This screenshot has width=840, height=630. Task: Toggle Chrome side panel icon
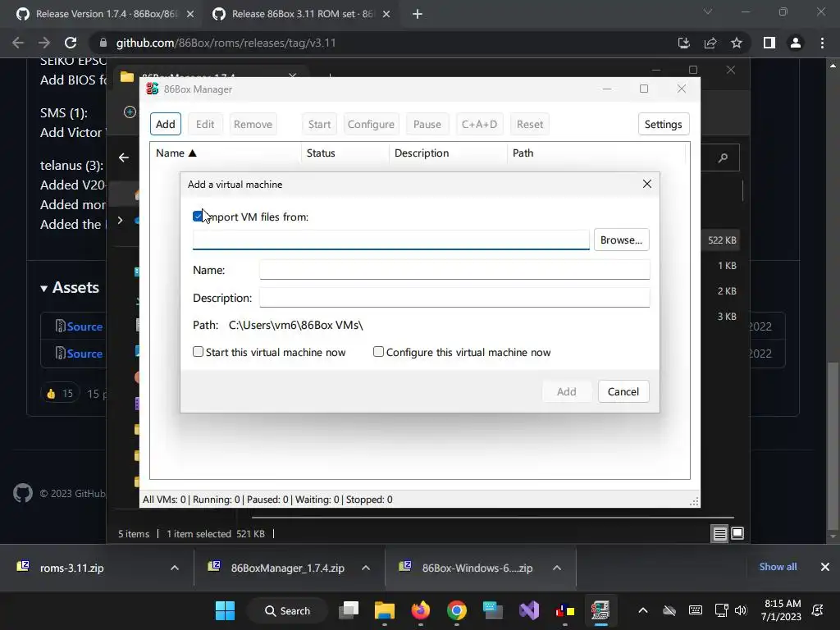[x=769, y=43]
